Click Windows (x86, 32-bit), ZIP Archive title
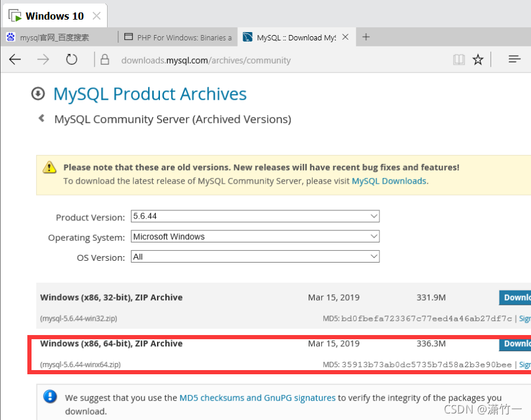The width and height of the screenshot is (531, 420). click(x=111, y=297)
